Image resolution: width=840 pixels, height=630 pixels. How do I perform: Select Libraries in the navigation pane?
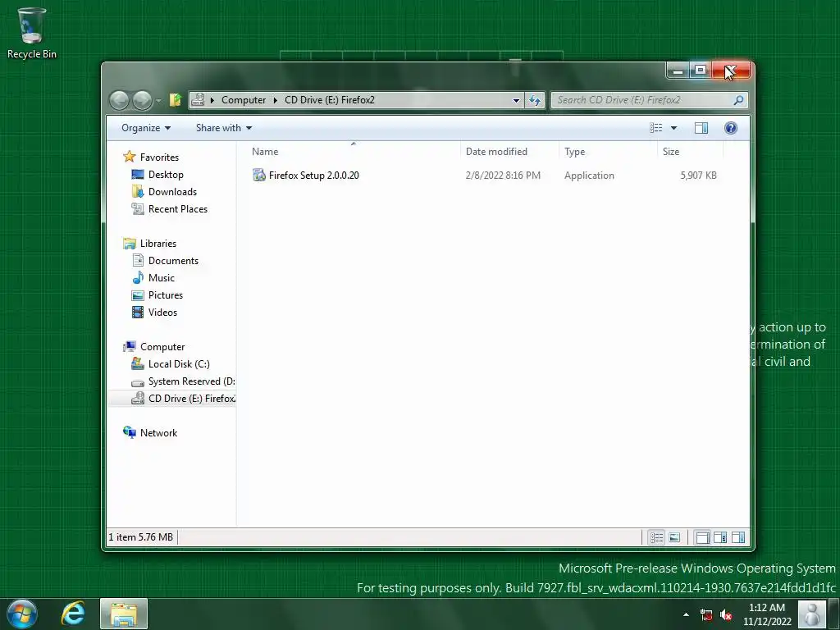tap(158, 243)
